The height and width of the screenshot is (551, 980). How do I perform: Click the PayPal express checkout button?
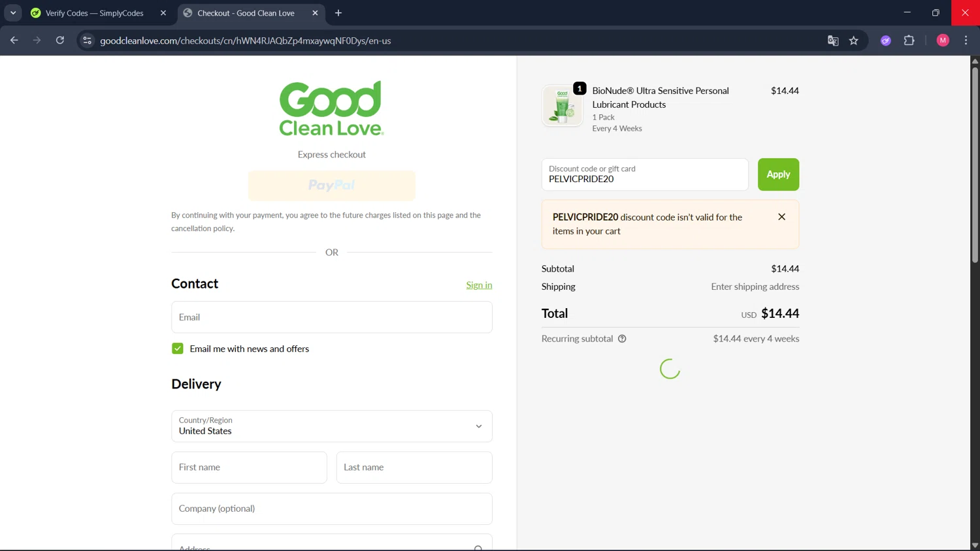[332, 185]
